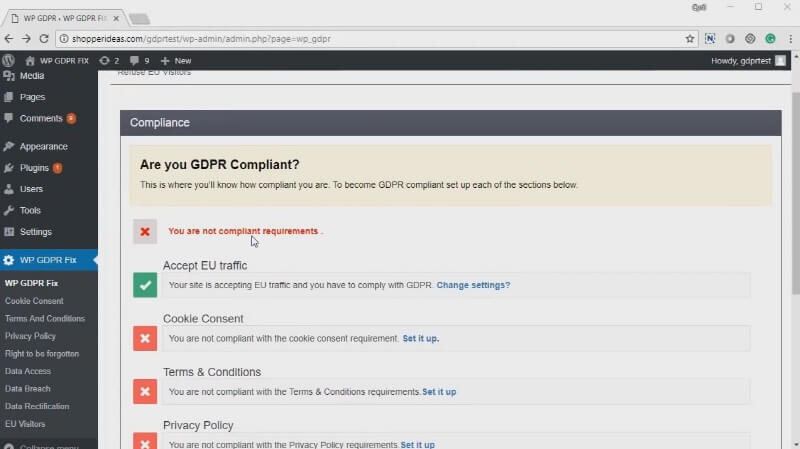Open Data Access submenu page
The image size is (800, 449).
(28, 371)
